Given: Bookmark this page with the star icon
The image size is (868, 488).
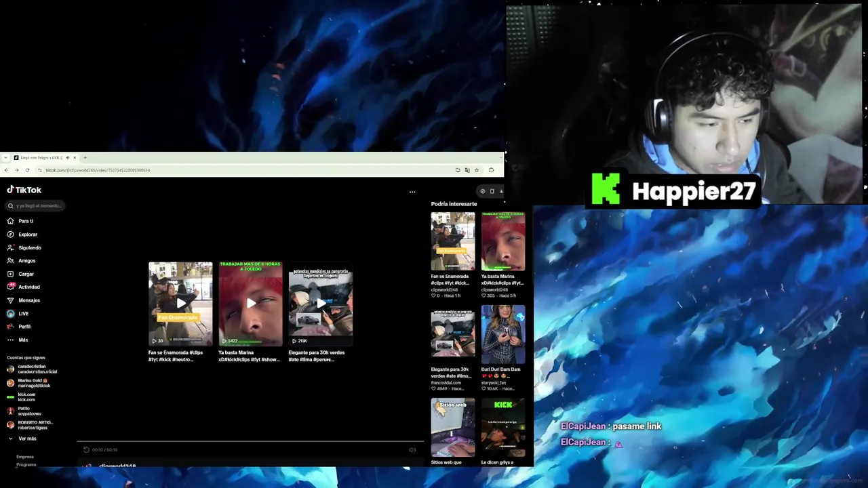Looking at the screenshot, I should [x=477, y=170].
